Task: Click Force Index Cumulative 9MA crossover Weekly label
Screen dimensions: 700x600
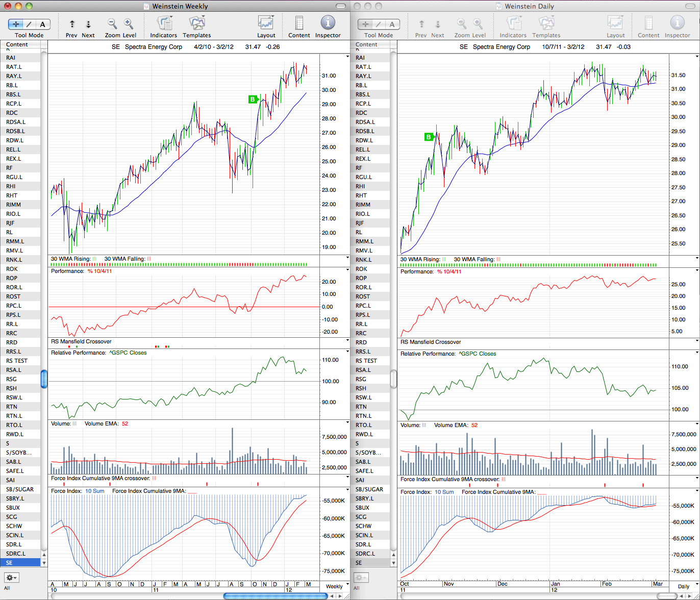Action: [x=100, y=478]
